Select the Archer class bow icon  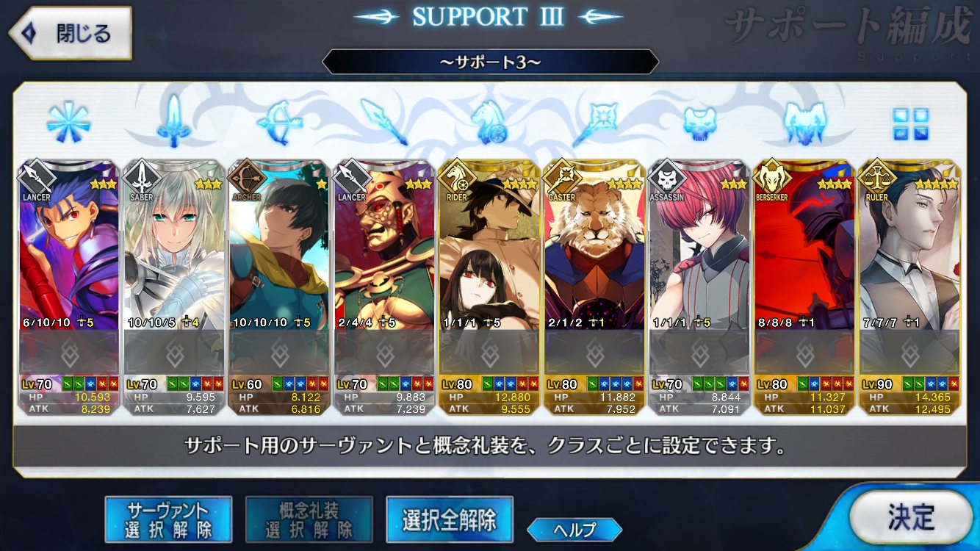[x=279, y=123]
